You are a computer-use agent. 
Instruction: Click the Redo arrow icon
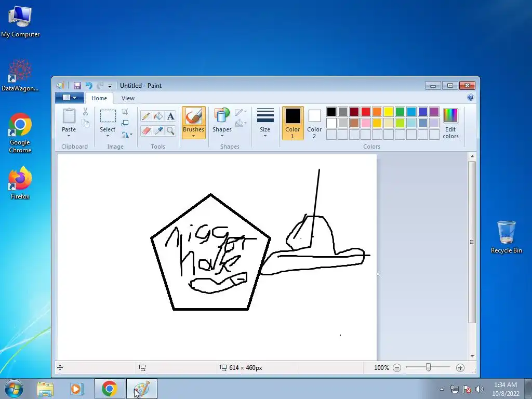pyautogui.click(x=100, y=86)
